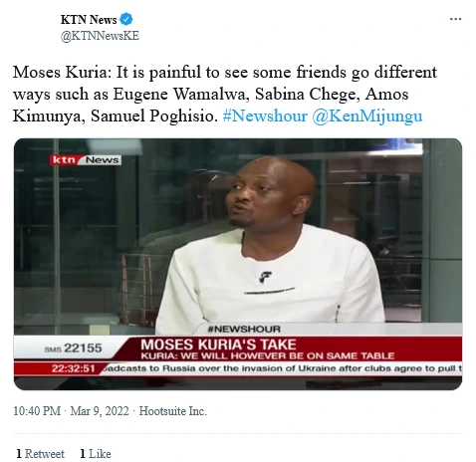Play the Moses Kuria video thumbnail

(238, 264)
